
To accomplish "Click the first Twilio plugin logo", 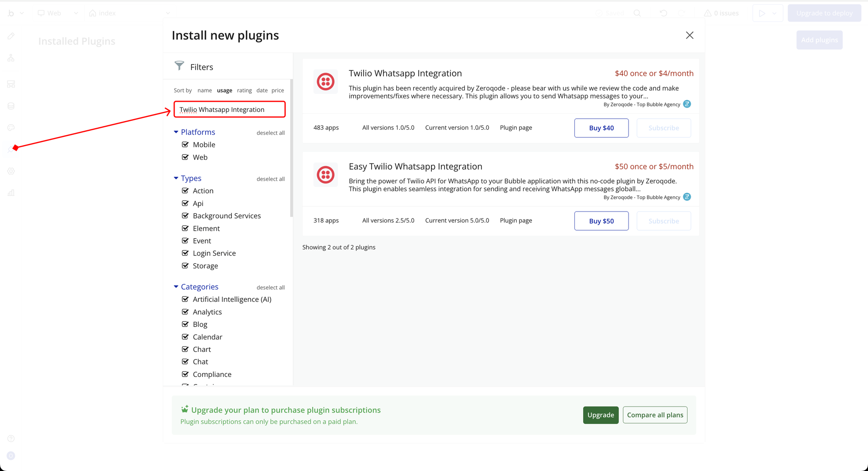I will [x=325, y=81].
